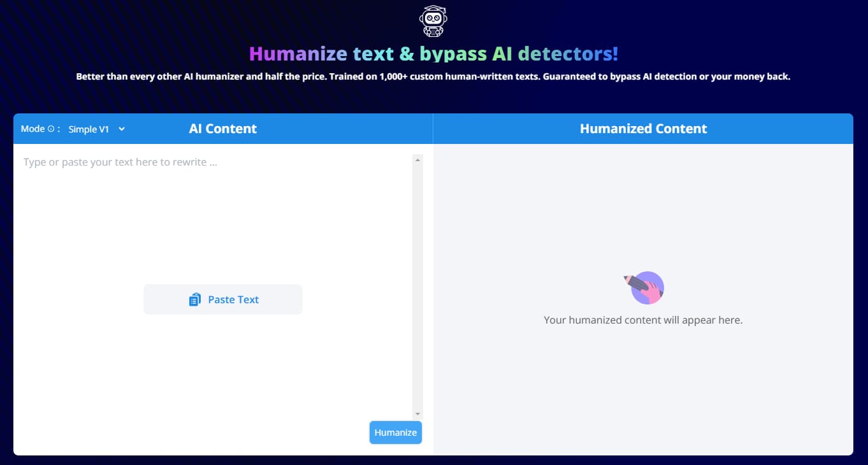Open the Simple V1 mode dropdown
The width and height of the screenshot is (868, 465).
(x=96, y=129)
